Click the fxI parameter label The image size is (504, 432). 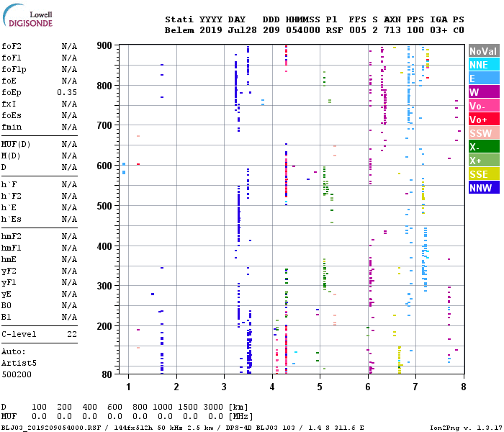(x=9, y=104)
